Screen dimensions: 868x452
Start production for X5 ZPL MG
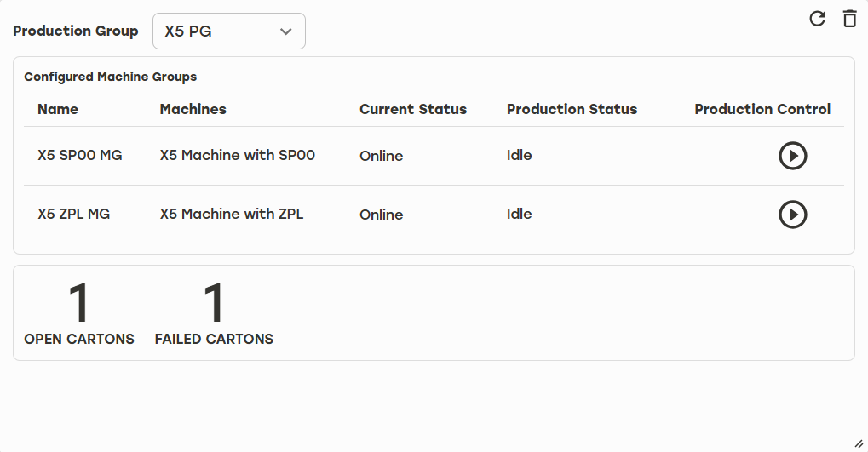tap(793, 215)
